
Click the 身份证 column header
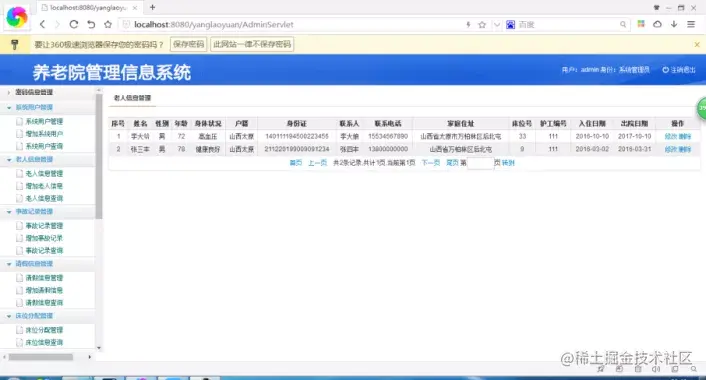297,123
